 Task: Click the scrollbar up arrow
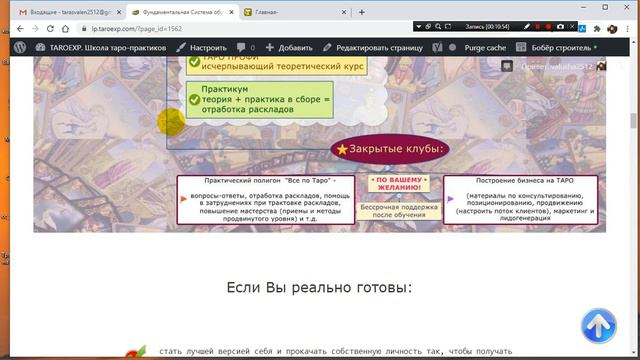(633, 42)
